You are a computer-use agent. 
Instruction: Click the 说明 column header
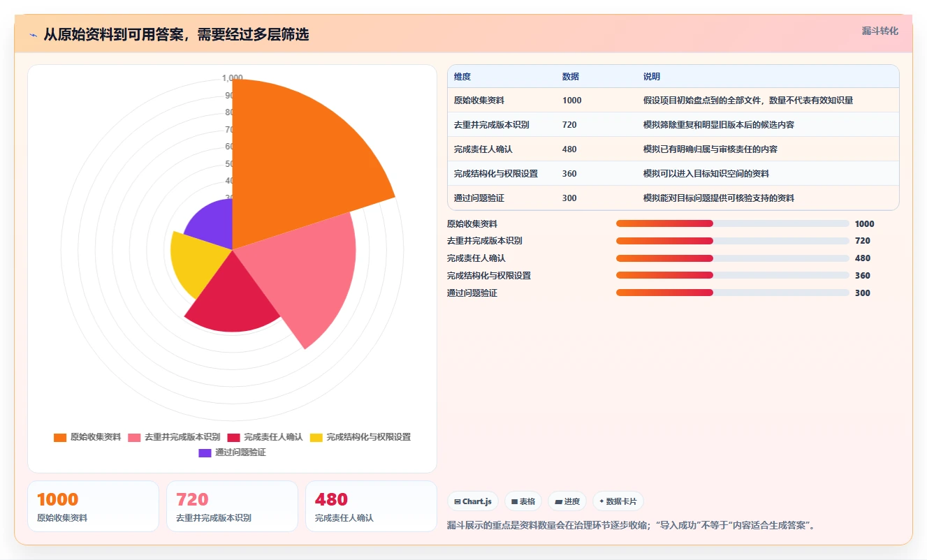pyautogui.click(x=652, y=77)
